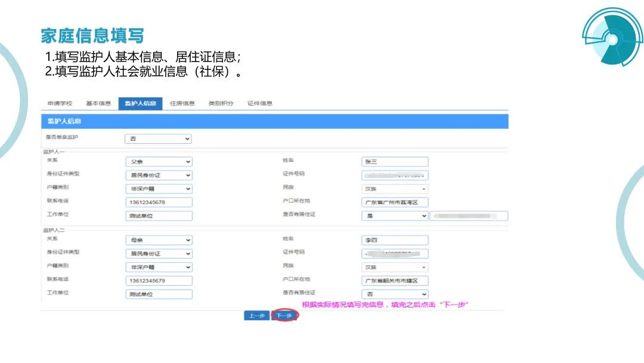Expand guardian one 民族 dropdown
The width and height of the screenshot is (644, 363).
click(395, 189)
